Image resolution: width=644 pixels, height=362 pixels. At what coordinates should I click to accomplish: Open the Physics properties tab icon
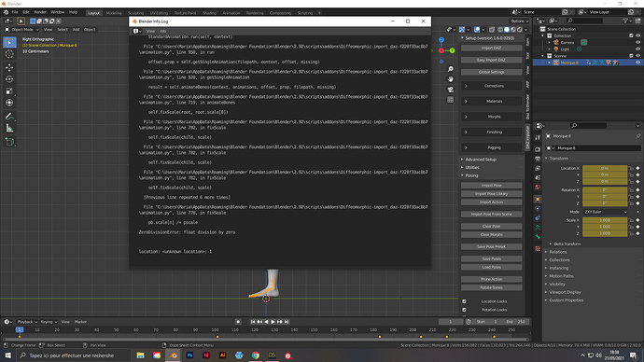coord(538,208)
